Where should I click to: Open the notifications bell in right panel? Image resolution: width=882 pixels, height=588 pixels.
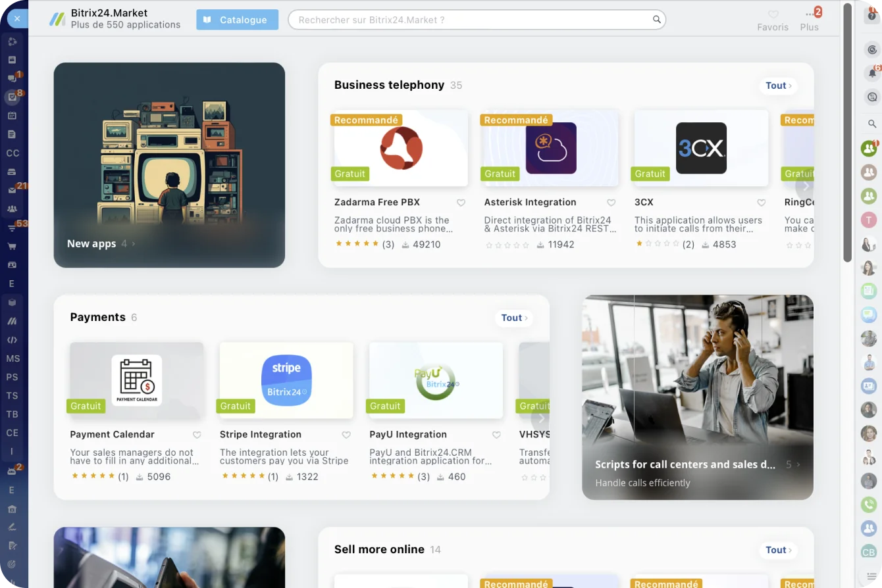(x=872, y=73)
